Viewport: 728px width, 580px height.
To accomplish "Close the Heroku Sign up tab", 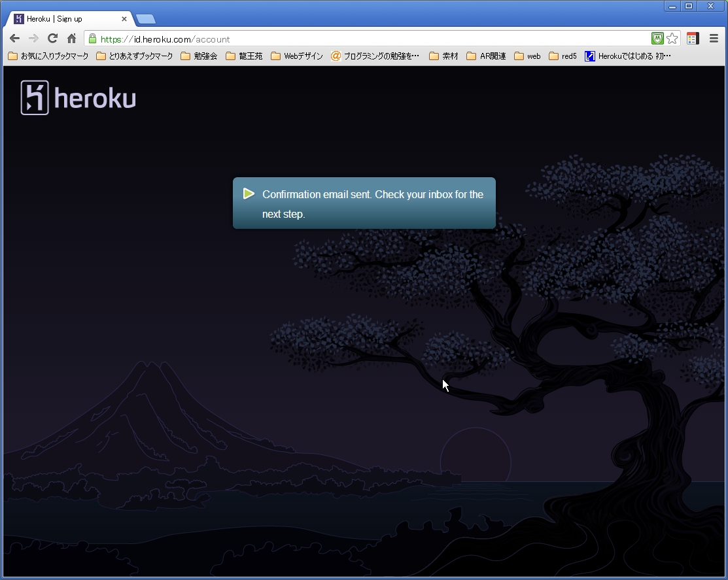I will tap(124, 19).
